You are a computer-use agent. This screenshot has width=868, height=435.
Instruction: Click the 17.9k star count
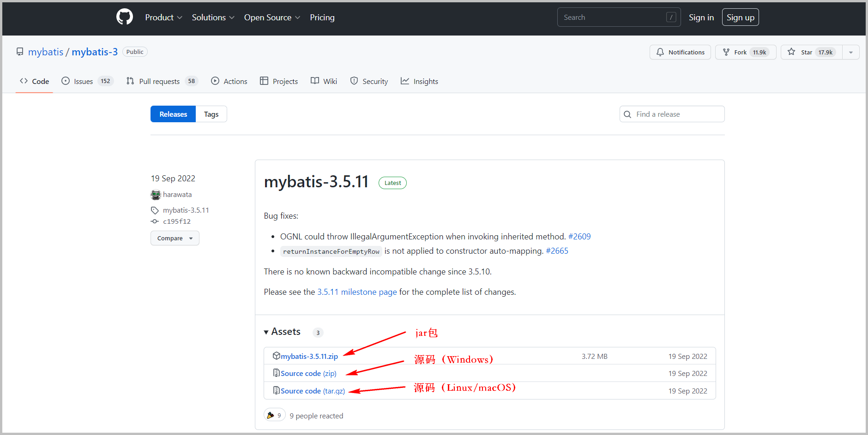pos(825,52)
